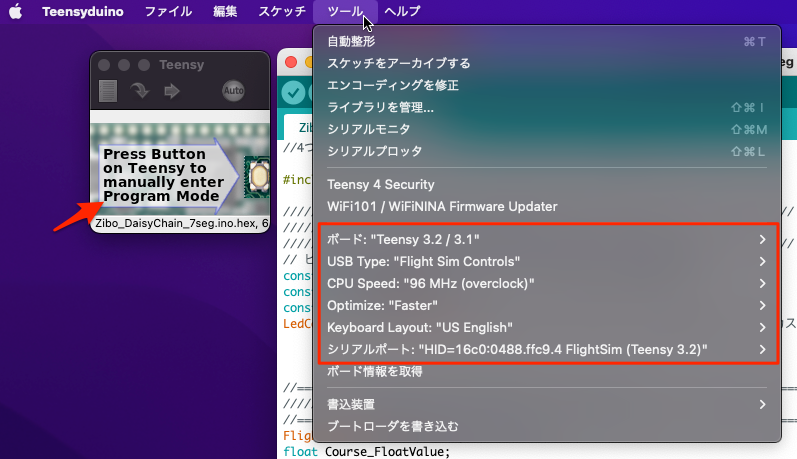Image resolution: width=797 pixels, height=459 pixels.
Task: Open WiFi101 / WiFiNINA Firmware Updater
Action: pyautogui.click(x=547, y=206)
